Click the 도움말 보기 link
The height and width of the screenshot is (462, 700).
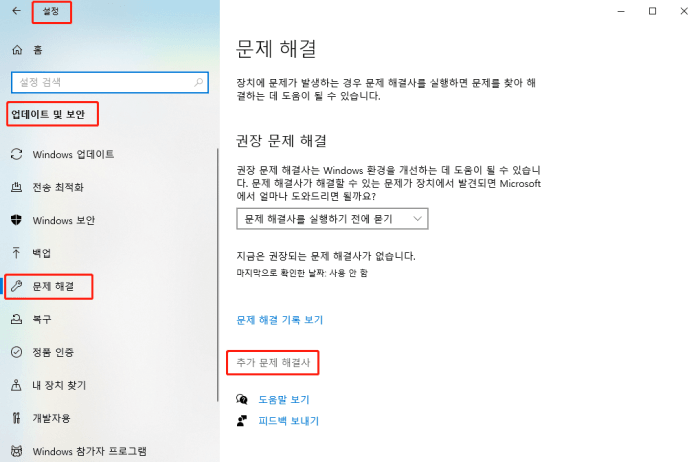point(283,399)
